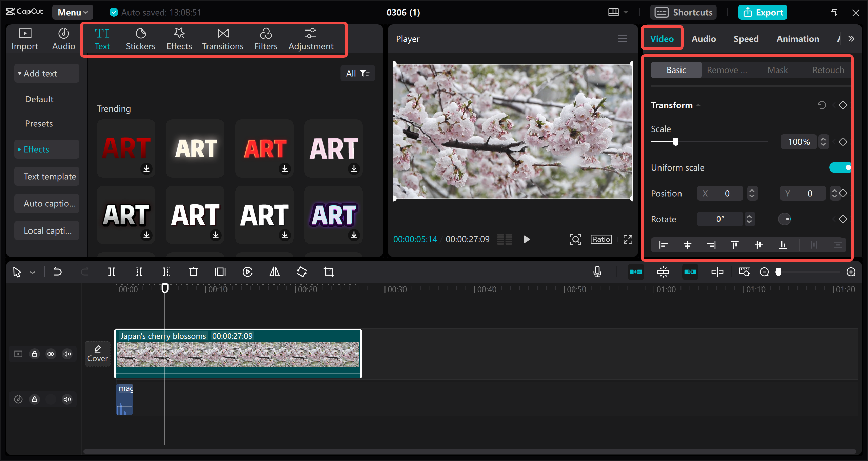Collapse the Transform section

698,105
